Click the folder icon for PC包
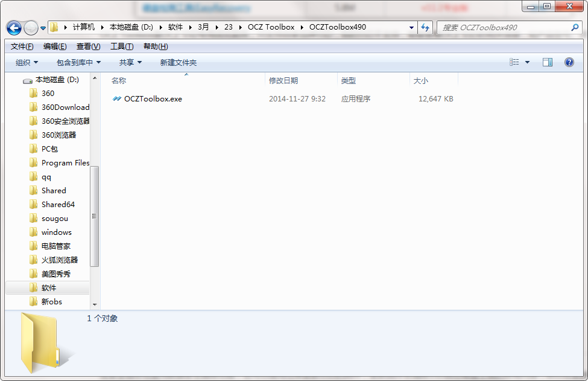This screenshot has height=381, width=588. pyautogui.click(x=33, y=149)
